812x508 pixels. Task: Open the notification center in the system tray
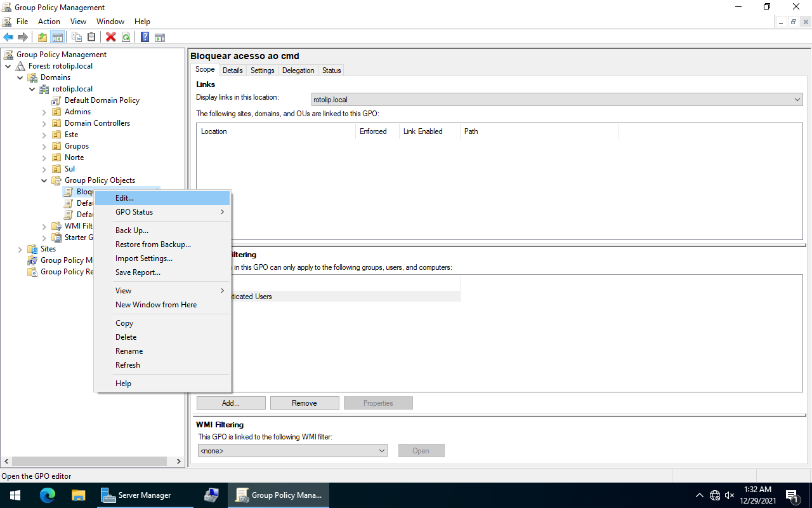[x=792, y=495]
